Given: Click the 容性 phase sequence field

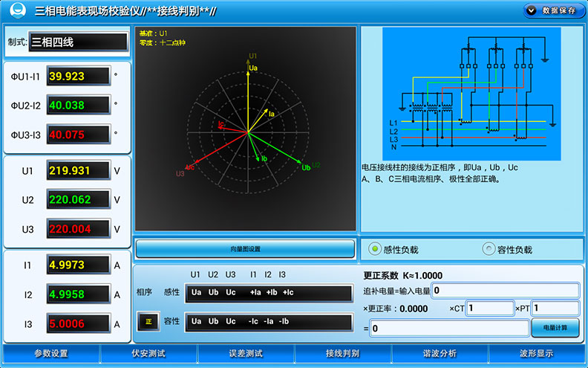Looking at the screenshot, I should 269,322.
